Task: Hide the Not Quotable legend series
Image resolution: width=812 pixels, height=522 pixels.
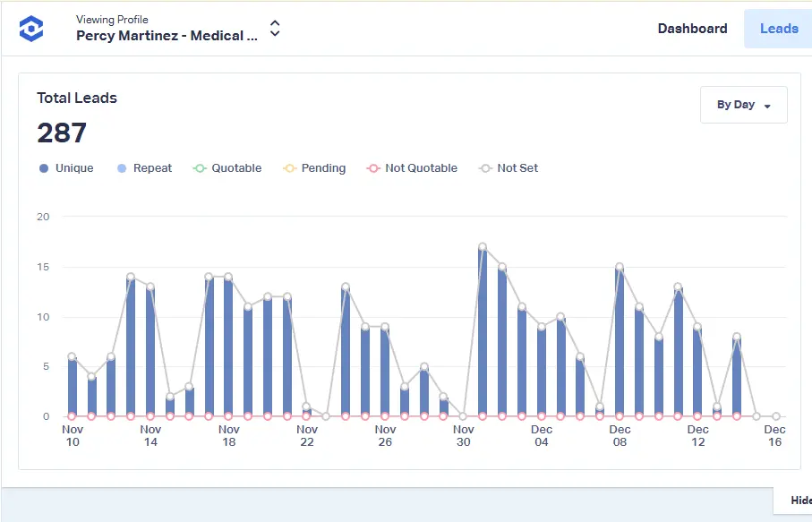Action: click(x=421, y=168)
